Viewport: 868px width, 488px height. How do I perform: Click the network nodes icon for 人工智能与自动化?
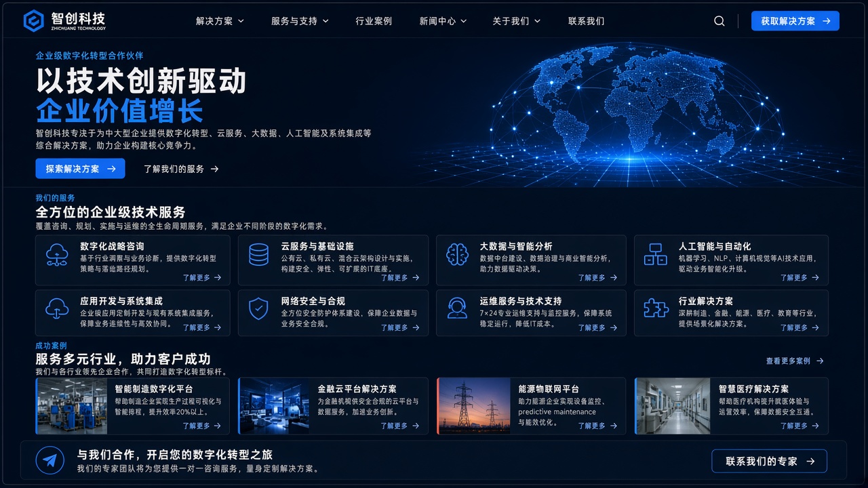655,255
